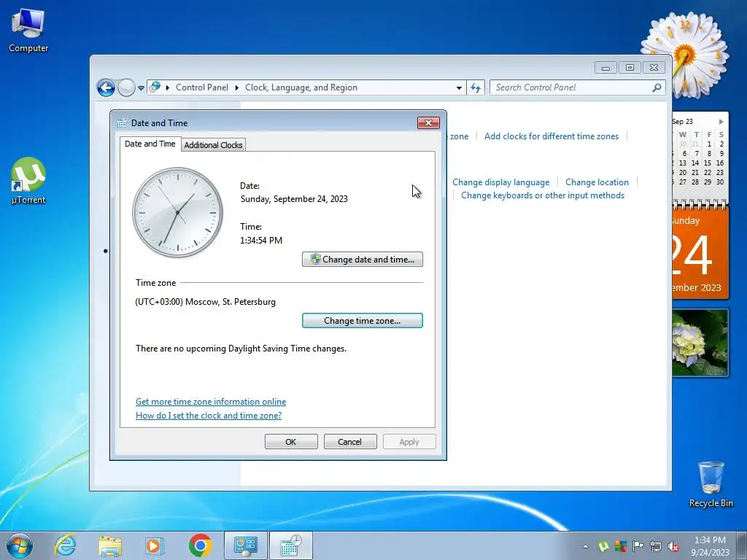This screenshot has height=560, width=747.
Task: Refresh the Control Panel view
Action: 476,87
